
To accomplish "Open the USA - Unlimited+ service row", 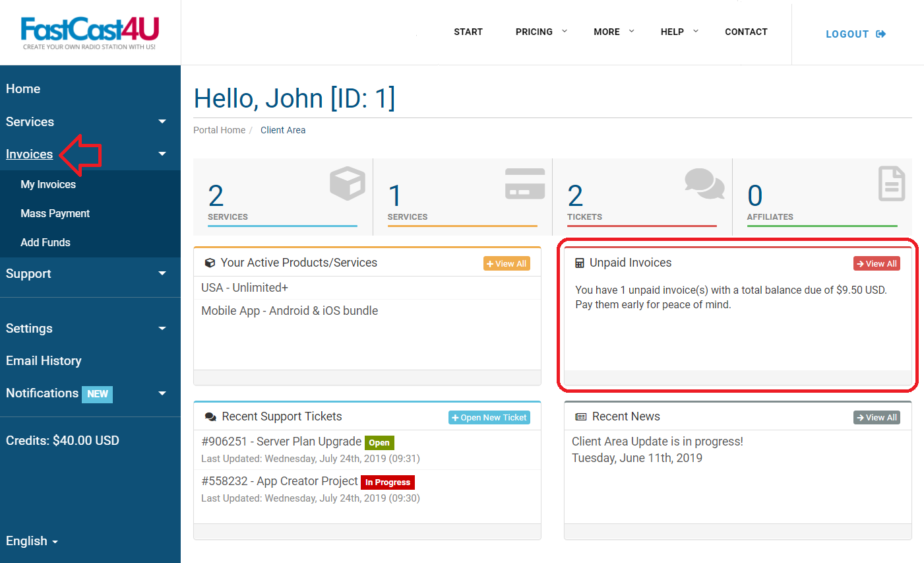I will click(367, 288).
